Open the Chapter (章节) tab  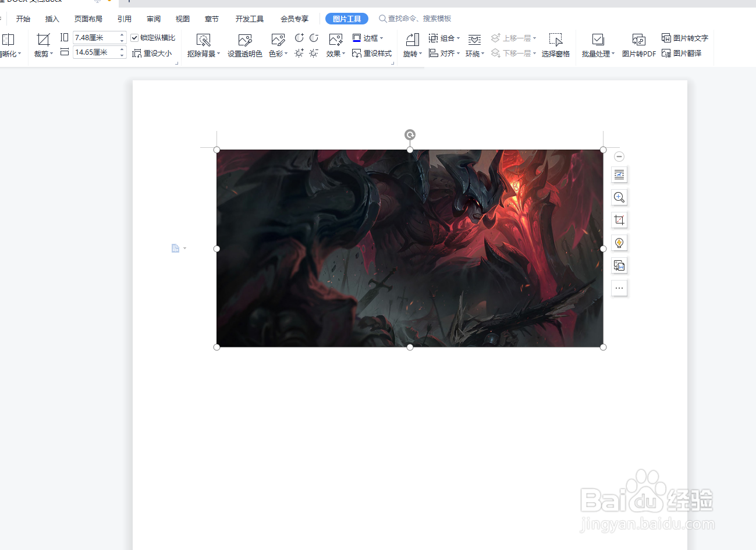coord(212,19)
